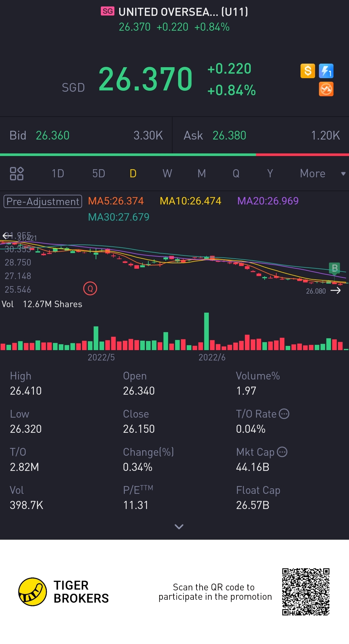Viewport: 349px width, 644px height.
Task: Tap the MA10:26.474 indicator label
Action: [x=190, y=201]
